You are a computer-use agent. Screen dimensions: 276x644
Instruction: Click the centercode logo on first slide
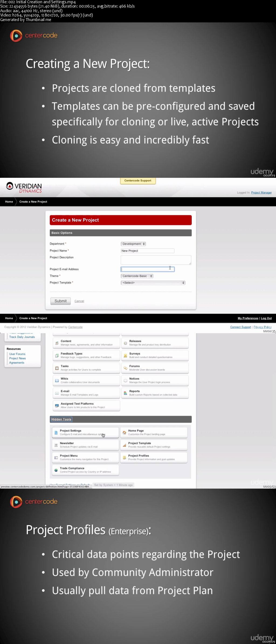tap(34, 36)
